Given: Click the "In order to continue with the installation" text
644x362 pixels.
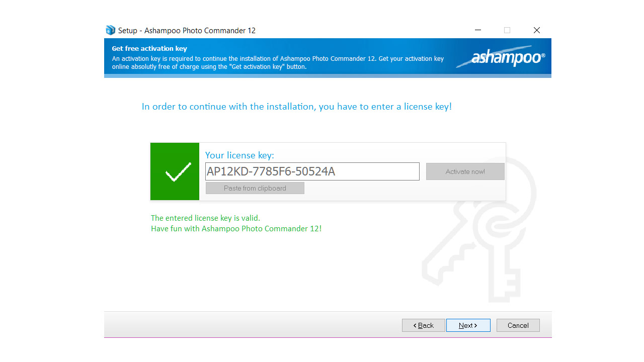Looking at the screenshot, I should pyautogui.click(x=297, y=107).
